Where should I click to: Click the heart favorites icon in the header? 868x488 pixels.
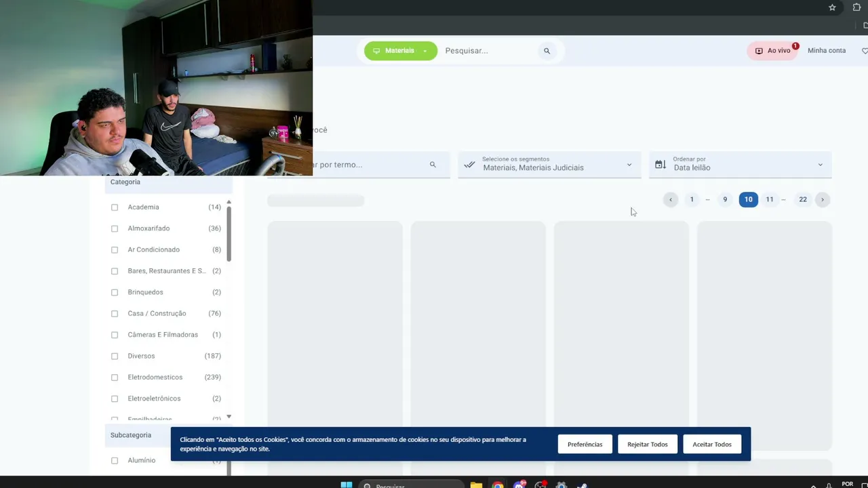click(865, 51)
